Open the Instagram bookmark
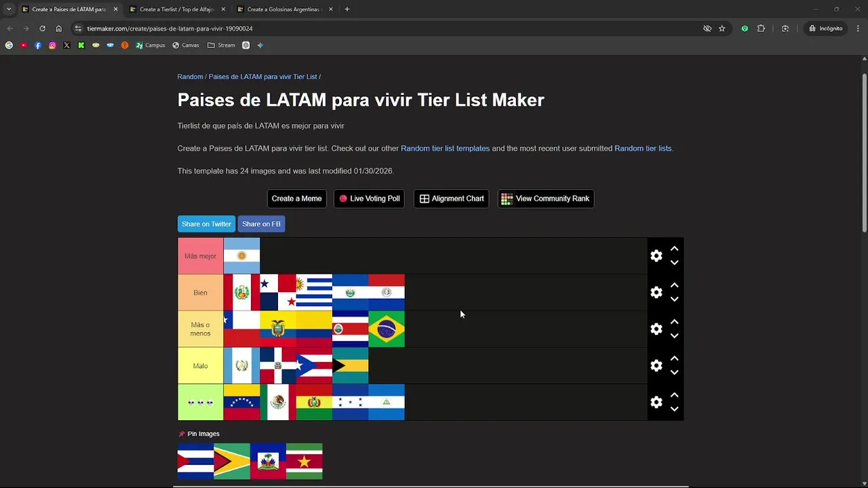The width and height of the screenshot is (868, 488). pos(52,45)
